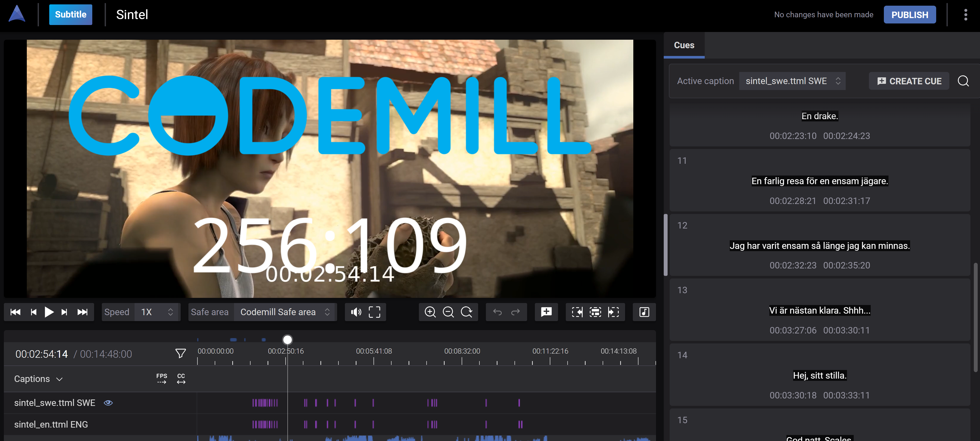This screenshot has width=980, height=441.
Task: Toggle visibility of sintel_swe.ttml SWE track
Action: pos(109,403)
